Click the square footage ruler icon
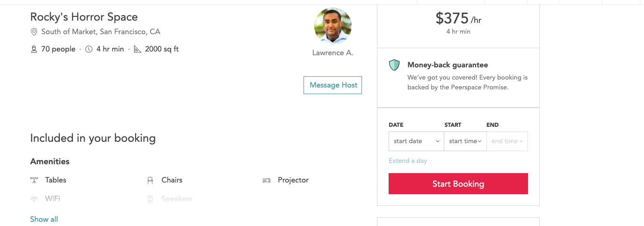Viewport: 644px width, 226px height. pos(137,49)
